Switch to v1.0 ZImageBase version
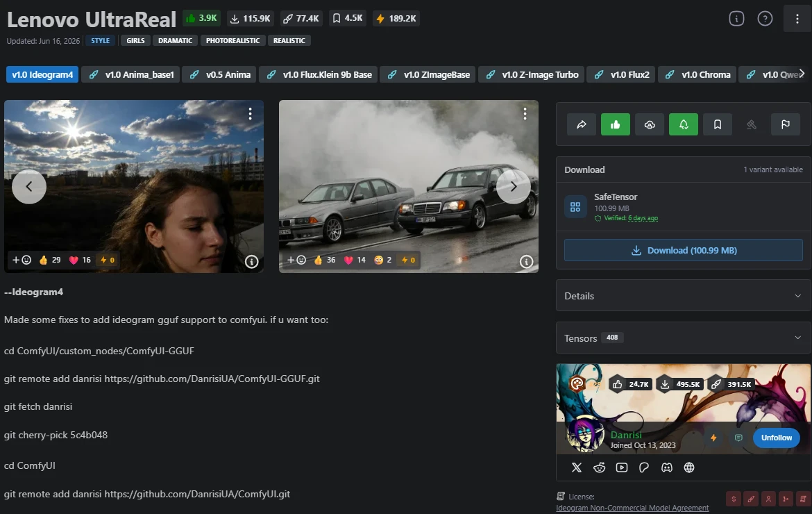 (429, 74)
